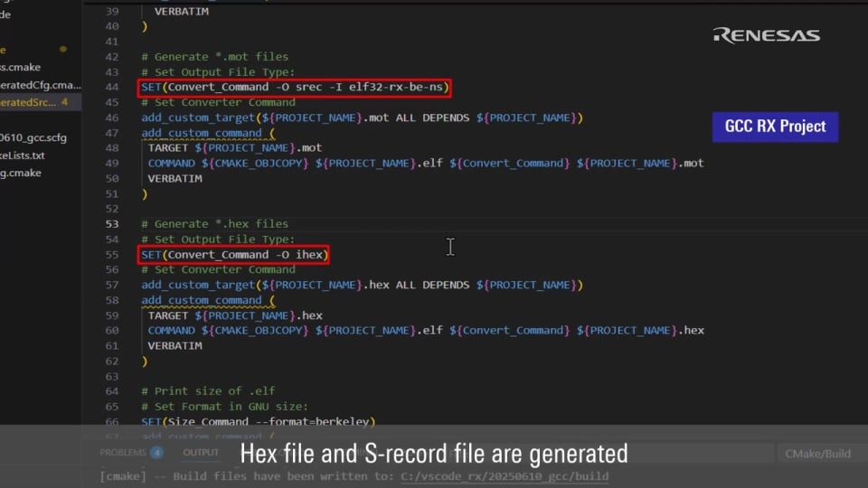The height and width of the screenshot is (488, 868).
Task: Switch to the OUTPUT tab
Action: click(201, 453)
